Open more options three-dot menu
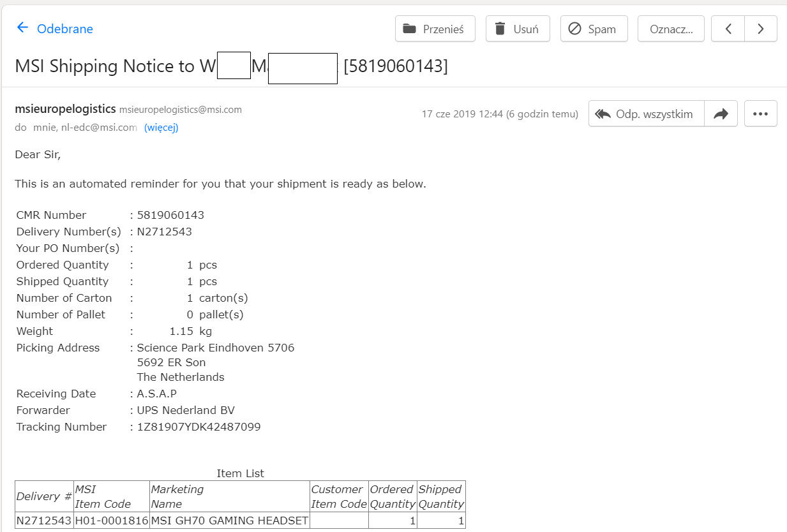 point(760,114)
